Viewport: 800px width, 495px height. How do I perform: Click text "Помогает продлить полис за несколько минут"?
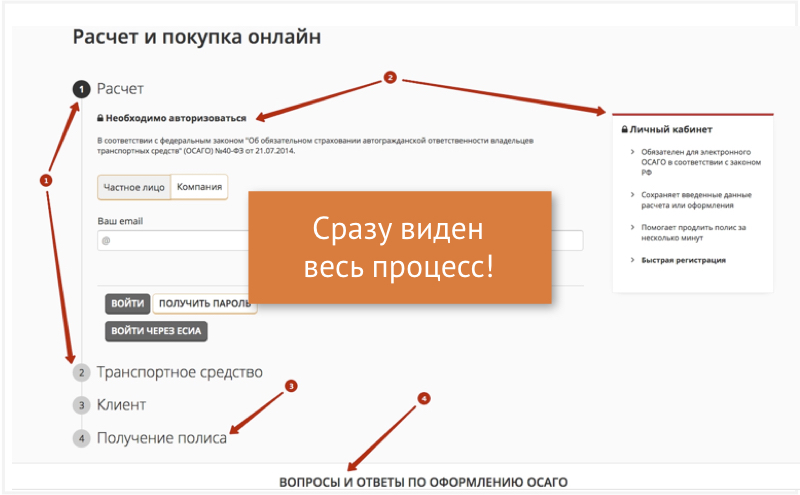point(694,233)
